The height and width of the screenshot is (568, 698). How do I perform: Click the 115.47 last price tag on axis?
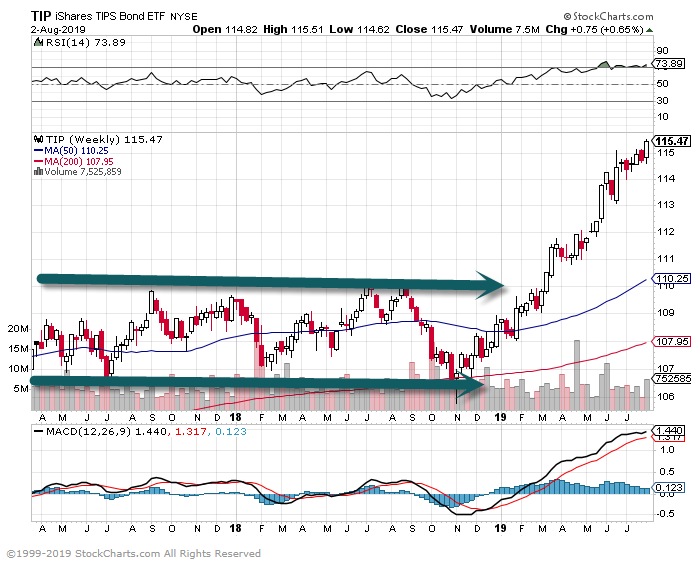[672, 141]
